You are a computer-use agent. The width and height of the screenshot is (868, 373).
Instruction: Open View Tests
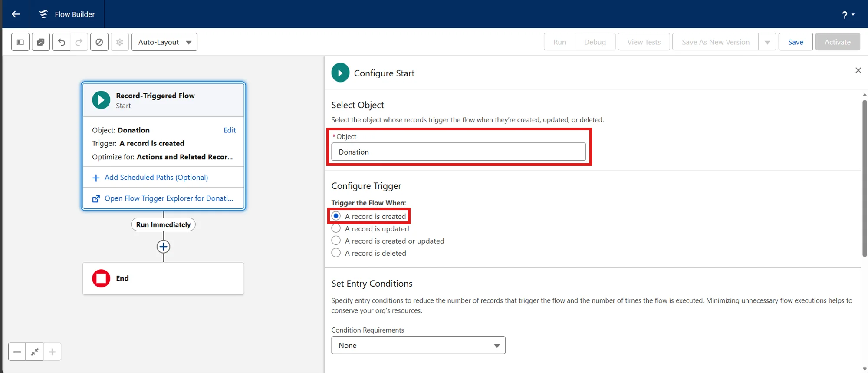tap(644, 42)
